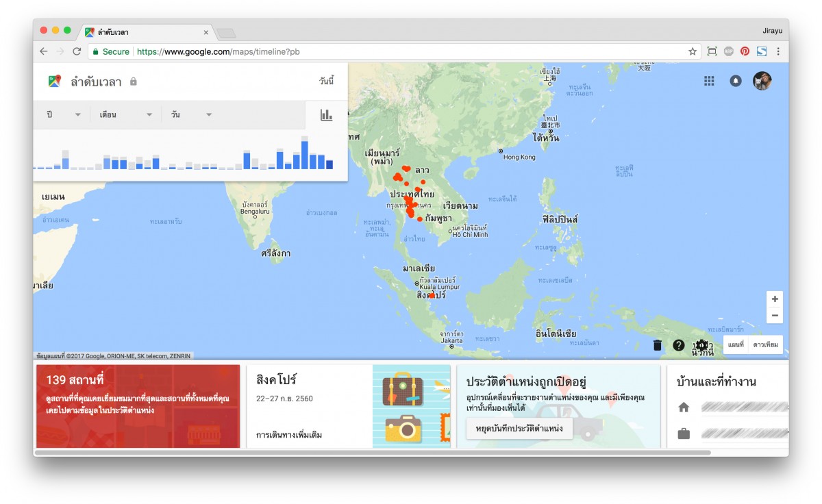Click the Singapore trip luggage illustration
Viewport: 822px width, 504px height.
pyautogui.click(x=411, y=406)
